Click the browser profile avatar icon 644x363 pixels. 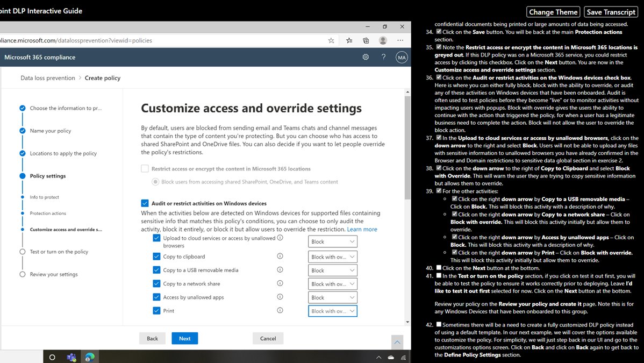pos(383,40)
